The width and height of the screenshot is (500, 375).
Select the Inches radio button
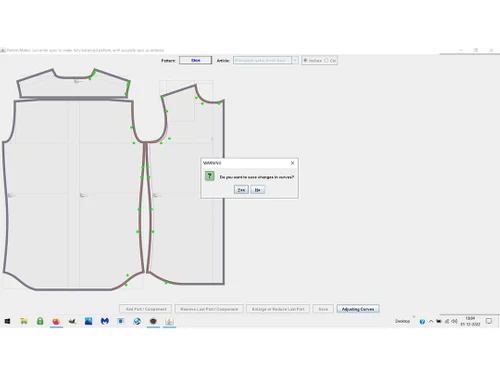[x=305, y=60]
